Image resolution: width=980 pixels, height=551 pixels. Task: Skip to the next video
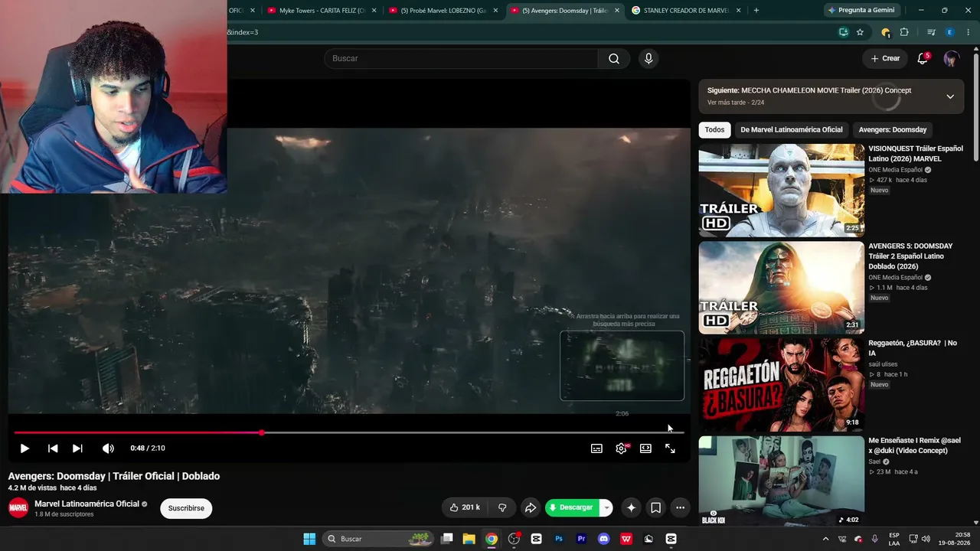77,448
